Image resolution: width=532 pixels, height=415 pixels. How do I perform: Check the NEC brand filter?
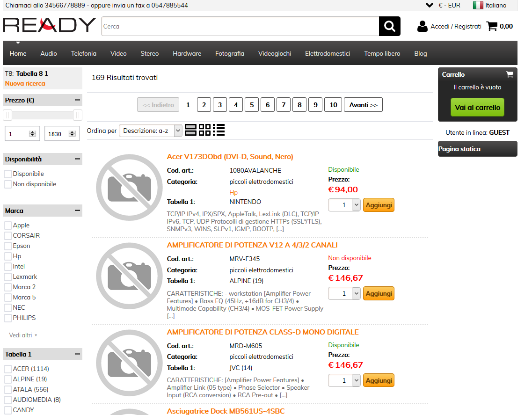(x=8, y=308)
